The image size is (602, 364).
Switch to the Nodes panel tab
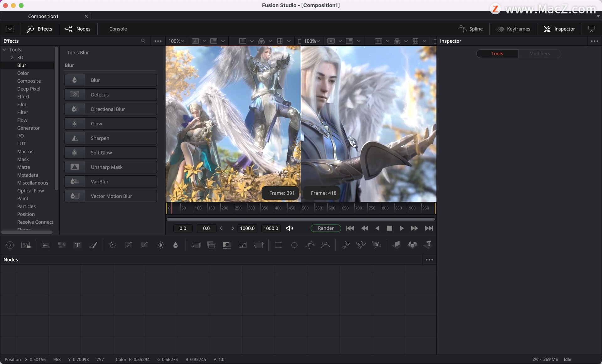pos(77,29)
